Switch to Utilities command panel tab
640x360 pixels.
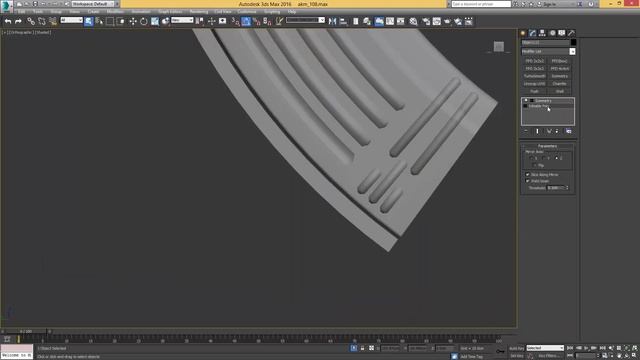pyautogui.click(x=571, y=33)
